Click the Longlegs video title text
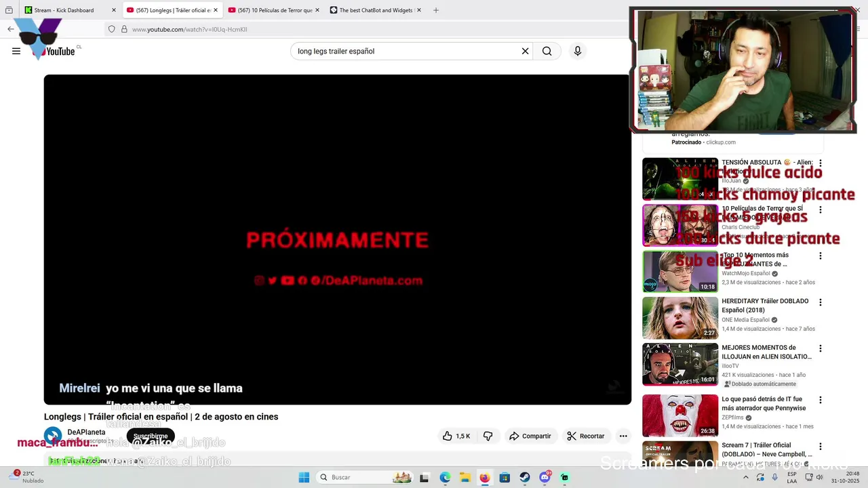This screenshot has height=488, width=868. click(161, 417)
